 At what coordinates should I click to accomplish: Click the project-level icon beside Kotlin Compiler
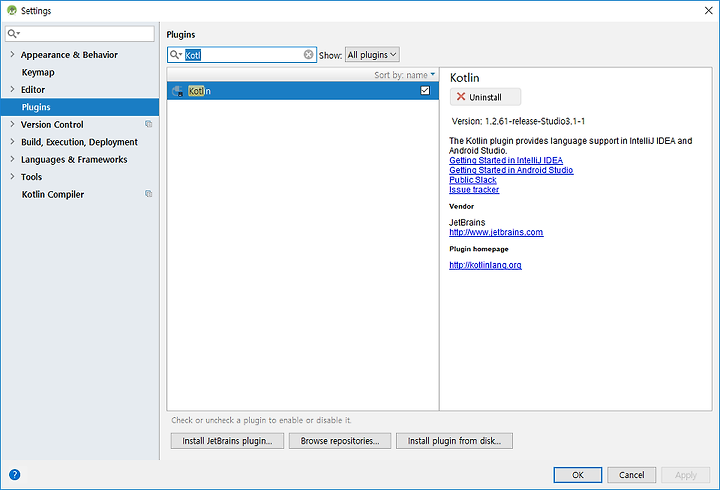click(148, 194)
